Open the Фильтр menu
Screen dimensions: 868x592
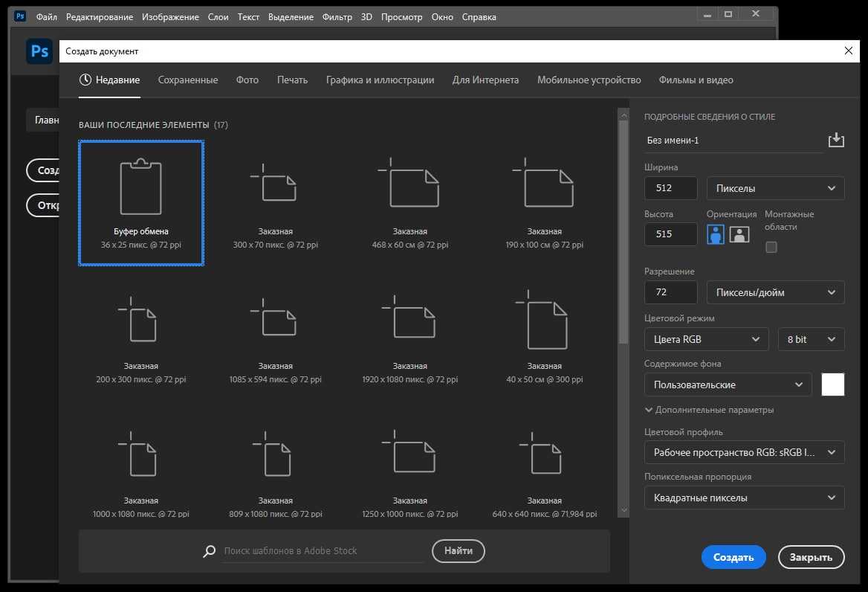coord(337,17)
